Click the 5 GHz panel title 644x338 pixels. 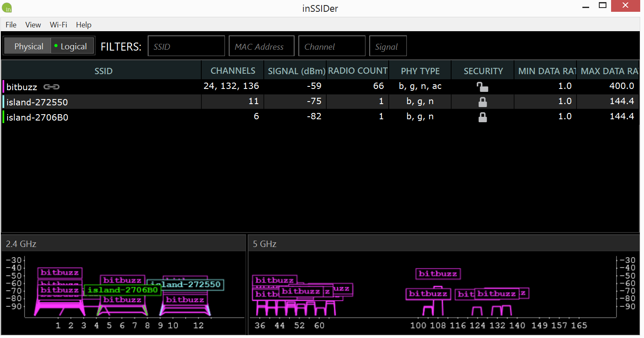265,244
